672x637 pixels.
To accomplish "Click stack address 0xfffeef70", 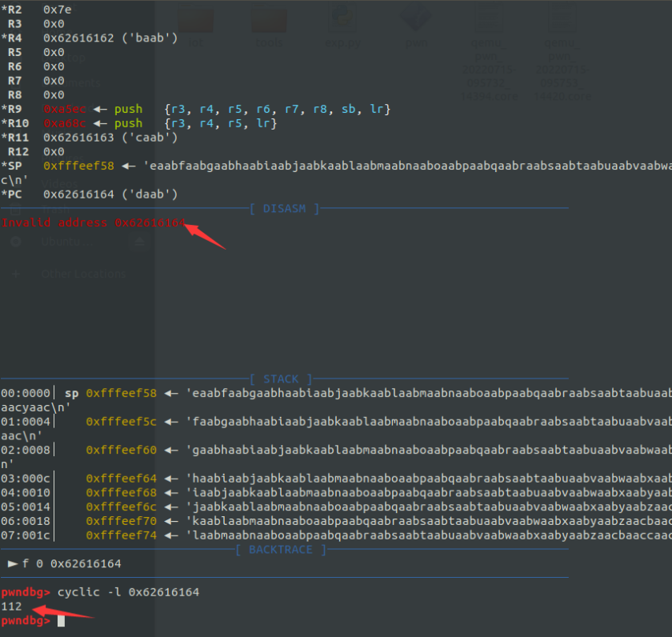I will [122, 521].
